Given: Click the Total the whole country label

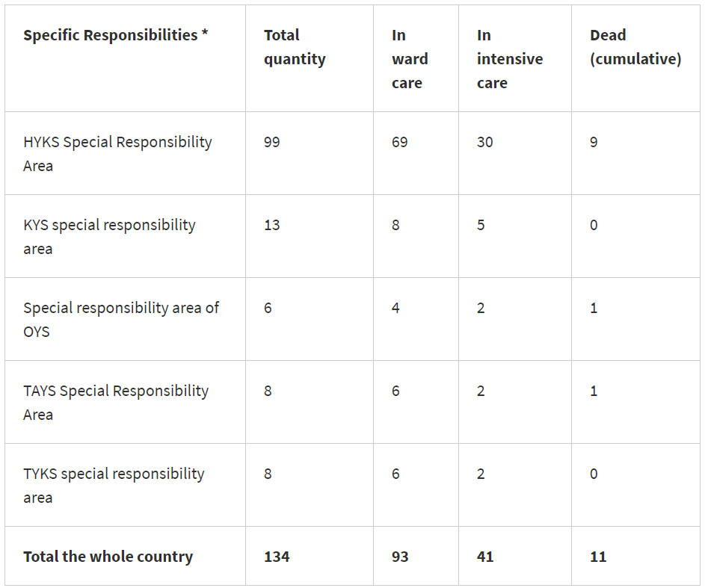Looking at the screenshot, I should pyautogui.click(x=108, y=557).
